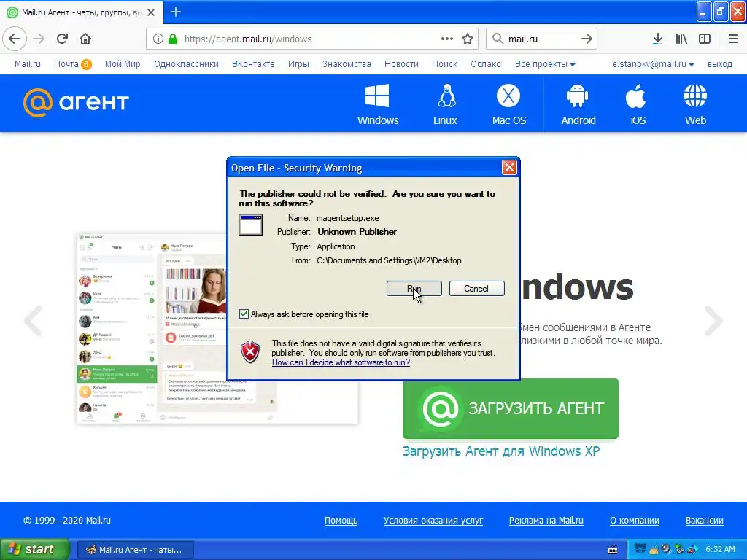747x560 pixels.
Task: Click the red shield warning icon
Action: coord(250,352)
